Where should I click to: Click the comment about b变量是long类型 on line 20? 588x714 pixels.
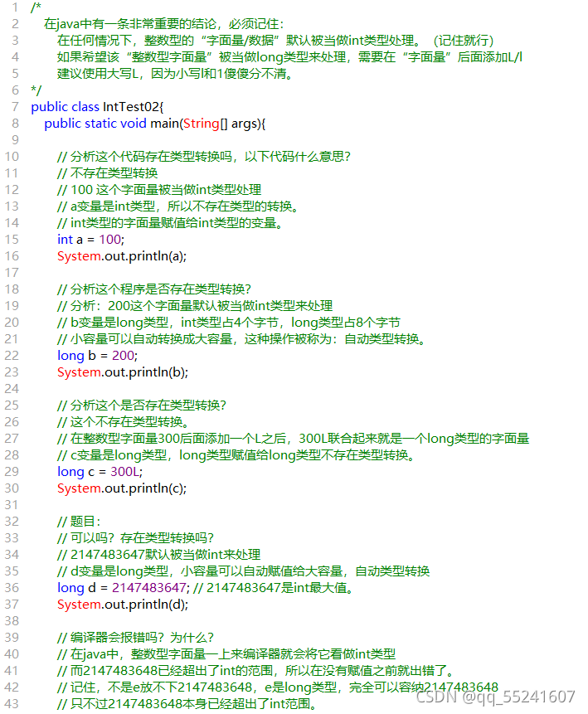point(229,323)
